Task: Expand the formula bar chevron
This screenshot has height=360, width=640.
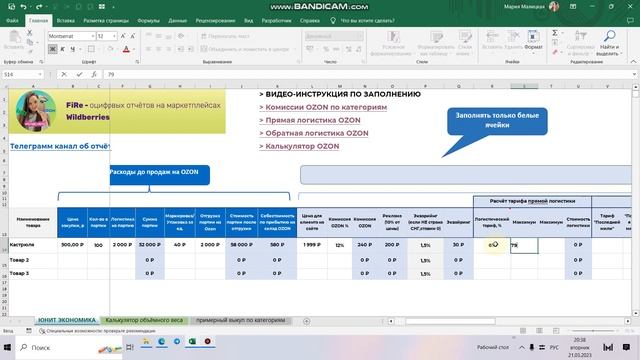Action: (x=634, y=74)
